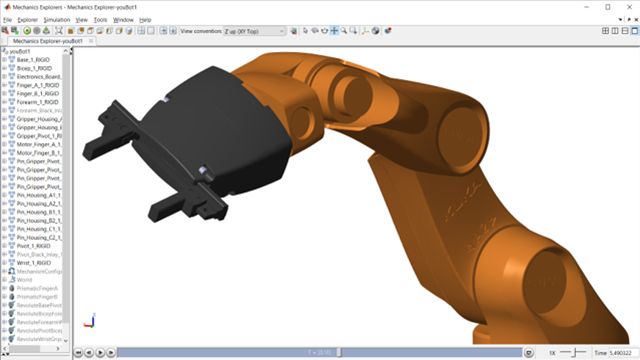Click the solid orange cube view icon

click(71, 31)
